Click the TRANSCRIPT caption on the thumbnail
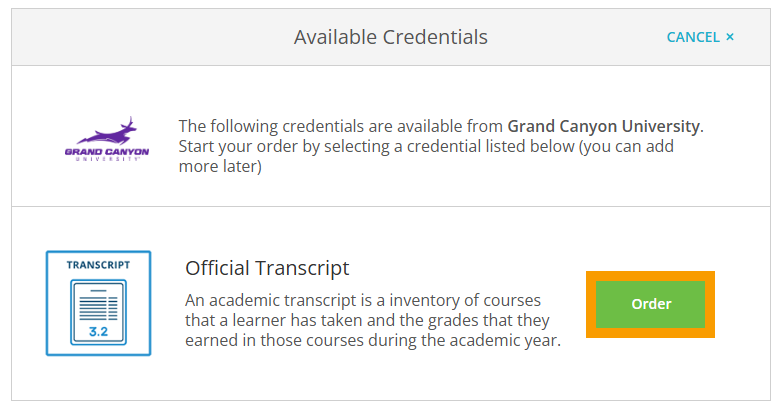This screenshot has height=408, width=776. [98, 265]
